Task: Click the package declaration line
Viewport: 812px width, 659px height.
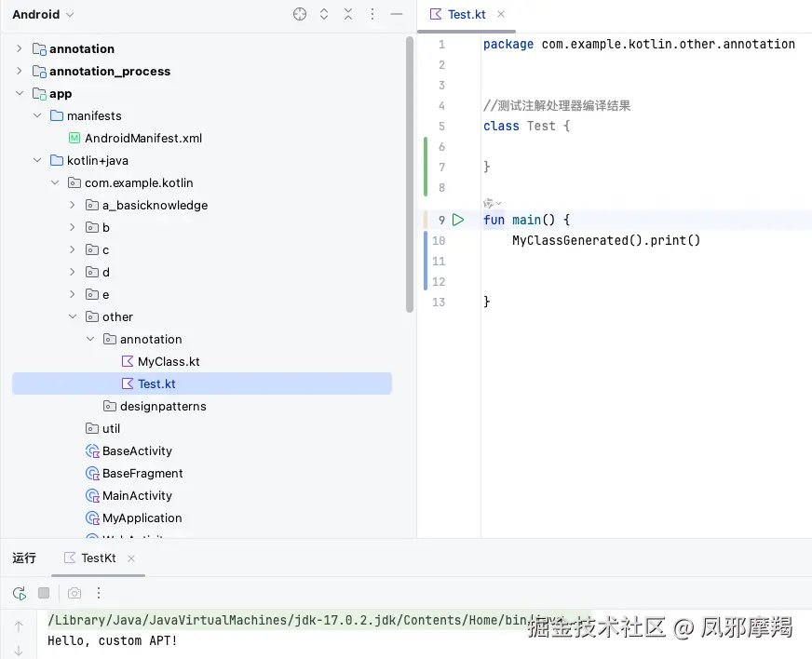Action: (639, 44)
